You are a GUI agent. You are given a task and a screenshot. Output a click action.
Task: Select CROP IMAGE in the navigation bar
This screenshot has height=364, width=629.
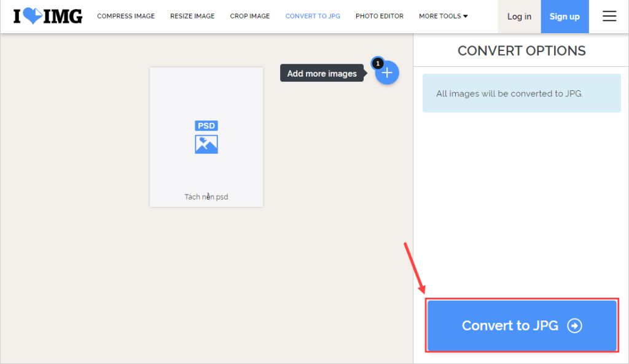(x=249, y=16)
